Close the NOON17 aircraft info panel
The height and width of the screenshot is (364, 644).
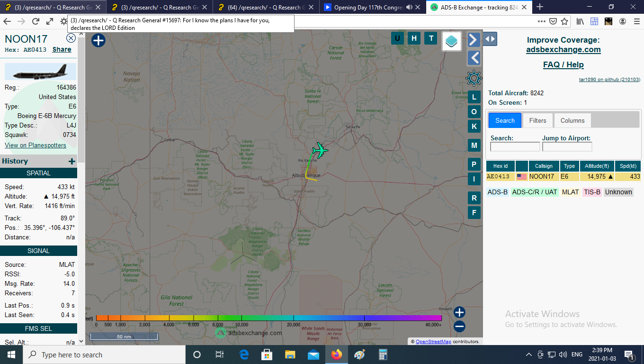71,38
